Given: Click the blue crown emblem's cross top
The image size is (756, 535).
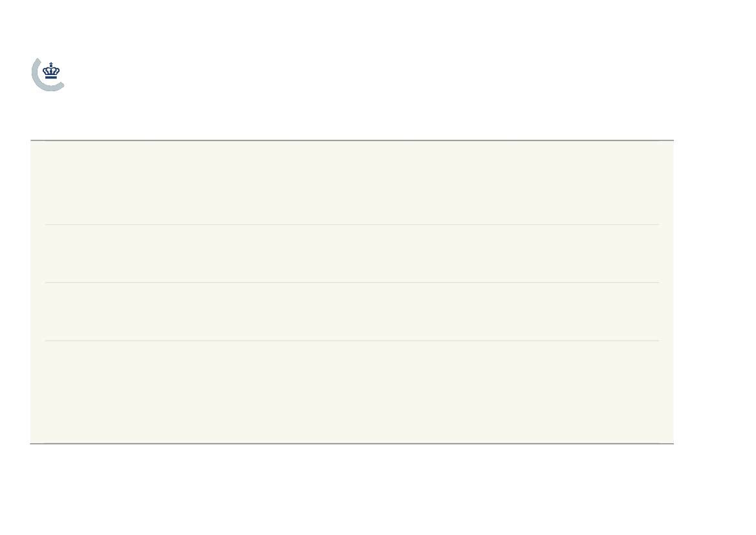Looking at the screenshot, I should (x=51, y=64).
